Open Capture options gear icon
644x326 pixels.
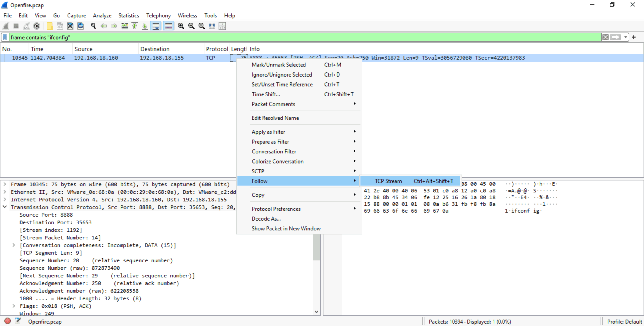point(37,26)
